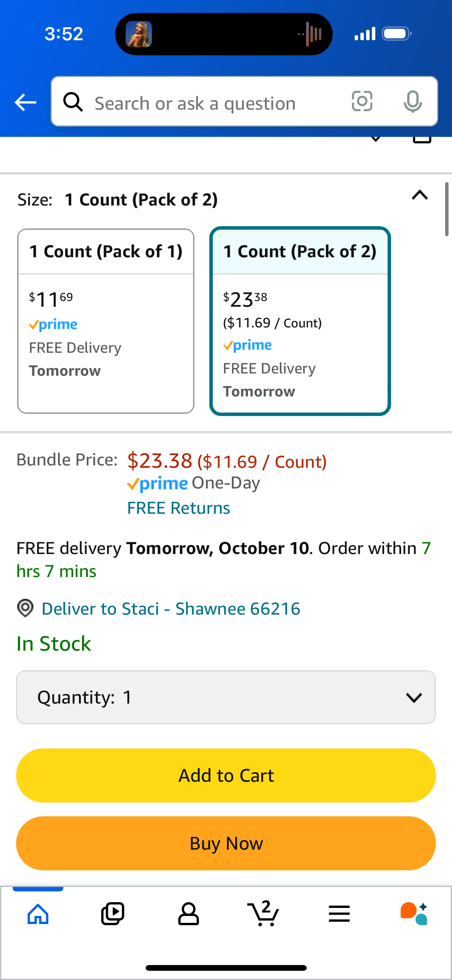
Task: Click the page scrollbar handle
Action: 447,209
